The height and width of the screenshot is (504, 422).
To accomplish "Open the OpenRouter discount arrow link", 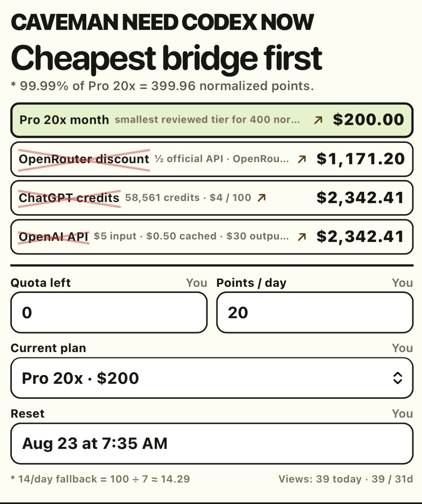I will [302, 159].
